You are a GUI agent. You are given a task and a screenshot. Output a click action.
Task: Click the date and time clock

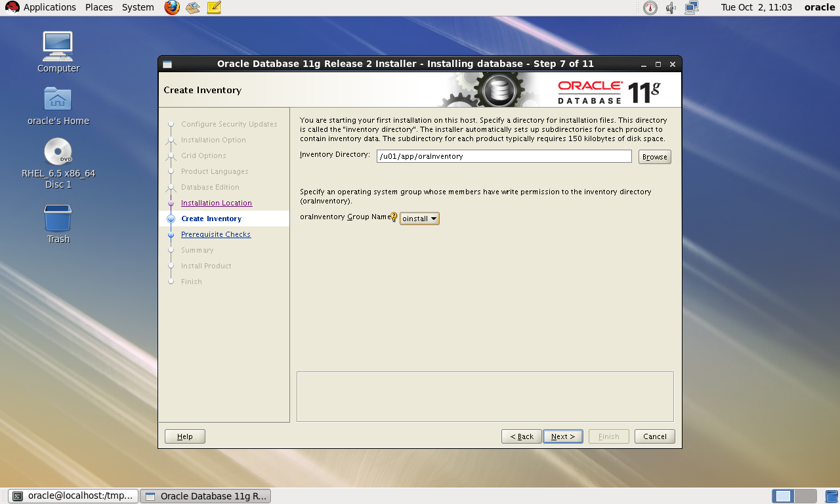click(x=756, y=7)
